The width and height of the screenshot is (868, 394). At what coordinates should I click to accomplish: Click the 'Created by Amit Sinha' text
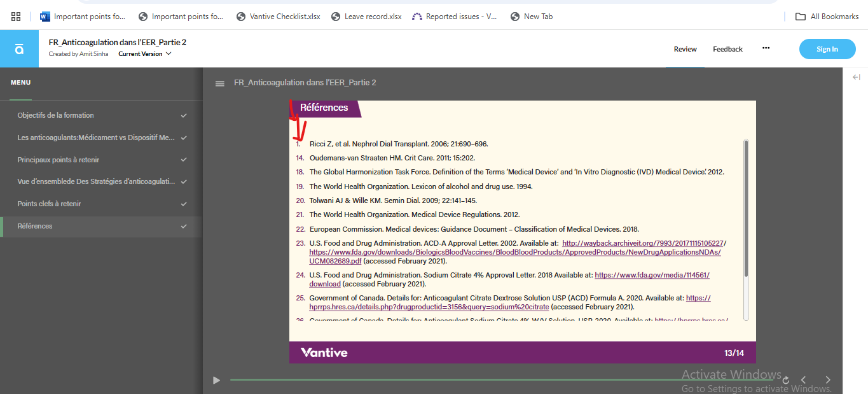click(x=79, y=54)
